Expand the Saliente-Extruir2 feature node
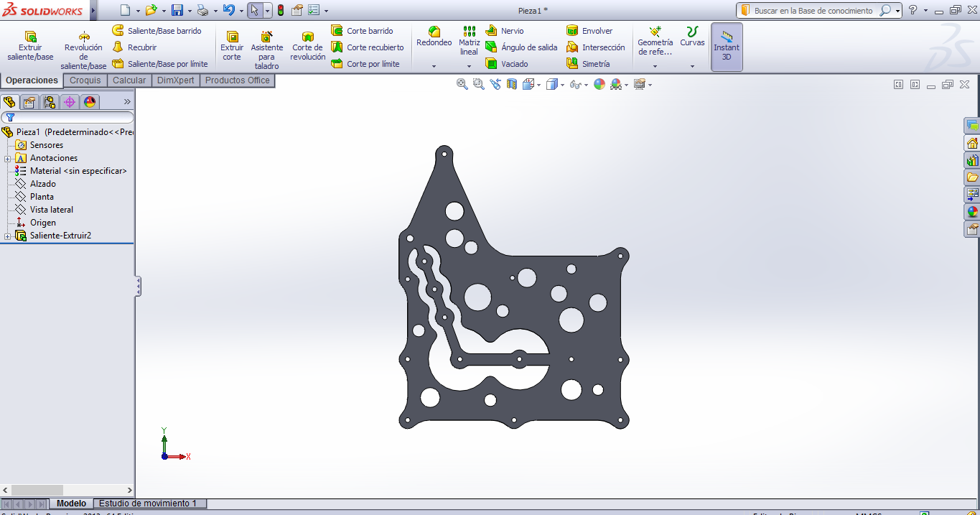This screenshot has width=980, height=515. [7, 236]
